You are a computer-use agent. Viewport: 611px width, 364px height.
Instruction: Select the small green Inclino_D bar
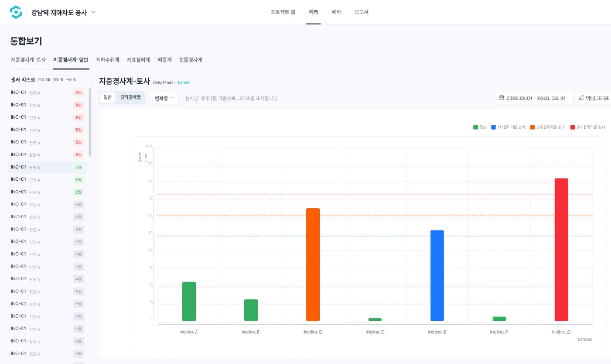(x=375, y=320)
